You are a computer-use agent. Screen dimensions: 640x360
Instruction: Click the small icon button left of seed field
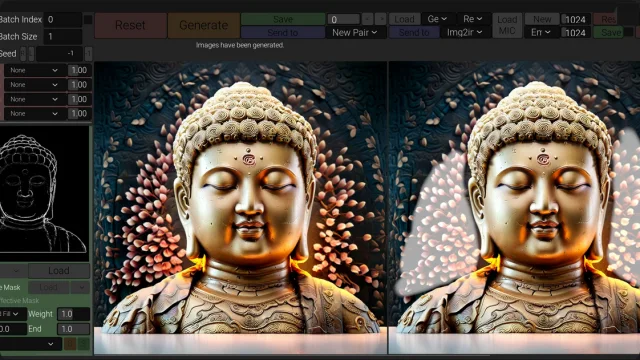23,53
